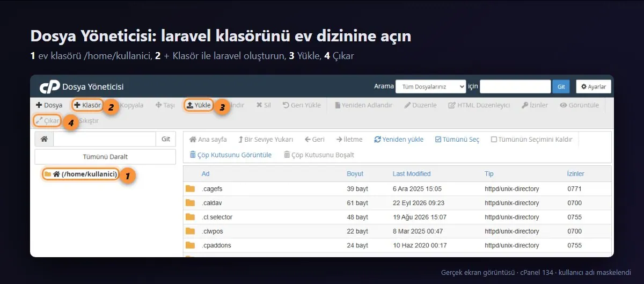Image resolution: width=644 pixels, height=284 pixels.
Task: Click the .clwpos folder icon
Action: (x=191, y=231)
